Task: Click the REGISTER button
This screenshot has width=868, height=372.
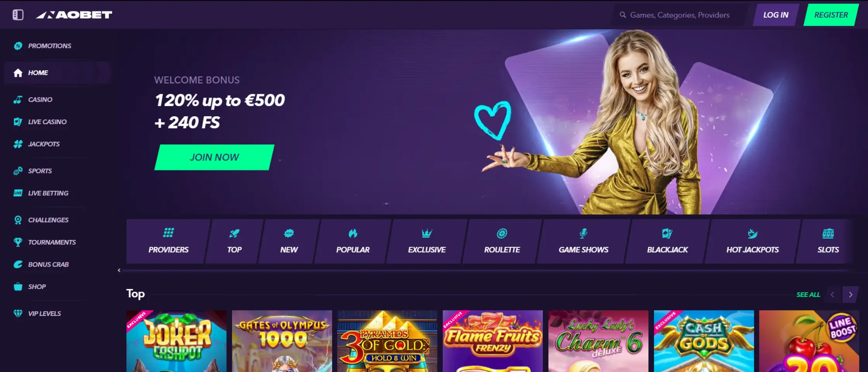Action: pos(831,15)
